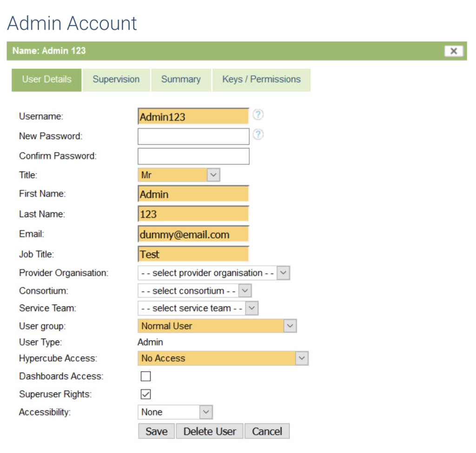Click into the Email text field
The width and height of the screenshot is (476, 453).
click(193, 234)
